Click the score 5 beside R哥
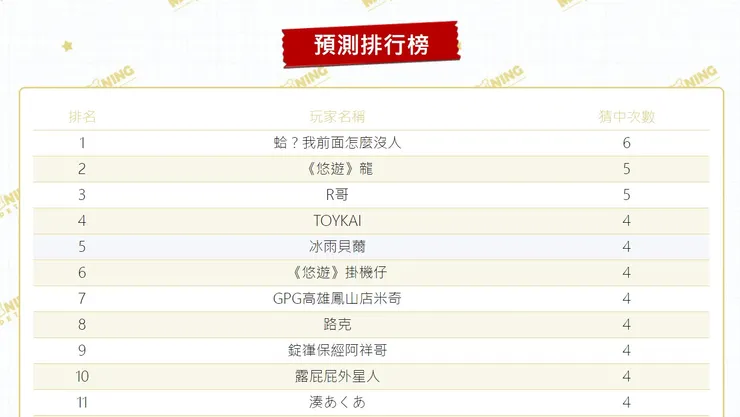 pos(626,195)
